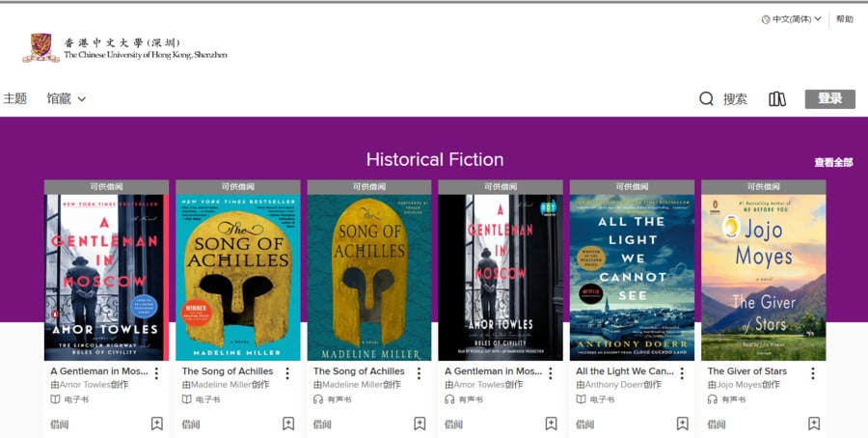The image size is (868, 438).
Task: Click title link A Gentleman in Mos... of ebook
Action: click(99, 371)
